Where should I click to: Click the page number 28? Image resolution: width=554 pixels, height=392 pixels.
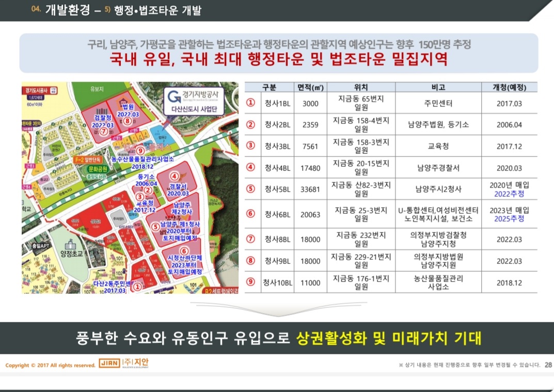click(548, 365)
